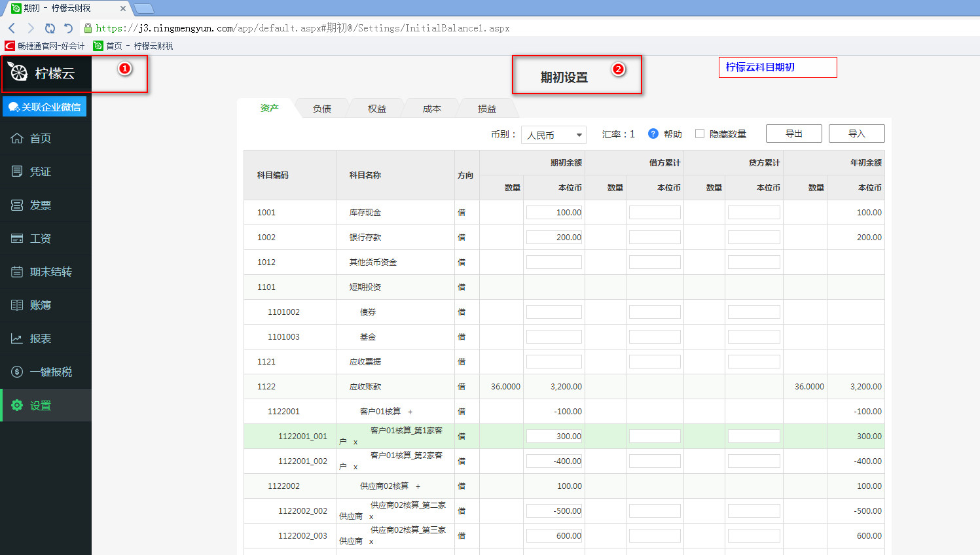Open the 期末结转 period-end sidebar icon
Image resolution: width=980 pixels, height=555 pixels.
coord(17,272)
